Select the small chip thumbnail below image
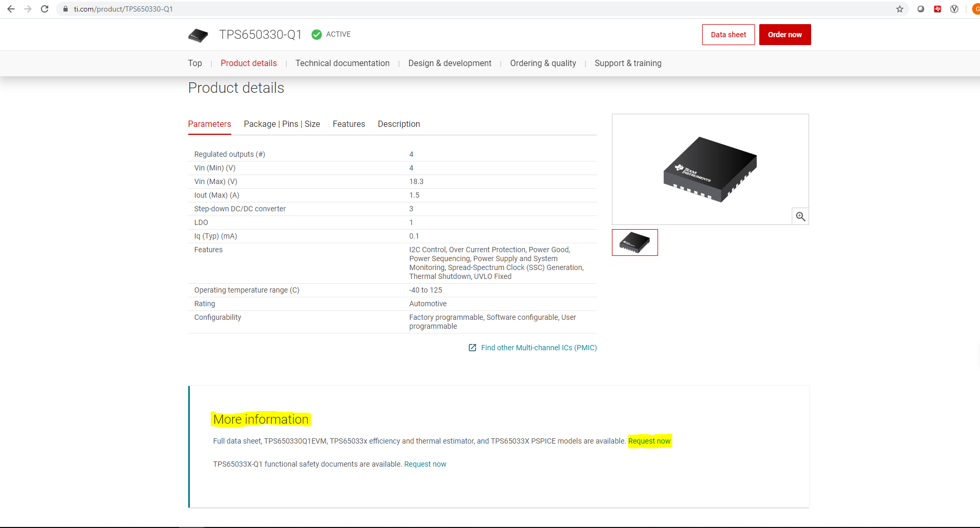Viewport: 980px width, 528px height. (635, 242)
